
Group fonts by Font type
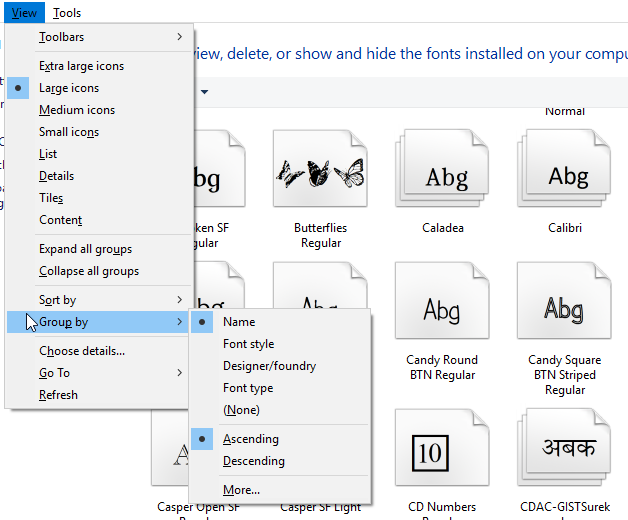(x=280, y=388)
